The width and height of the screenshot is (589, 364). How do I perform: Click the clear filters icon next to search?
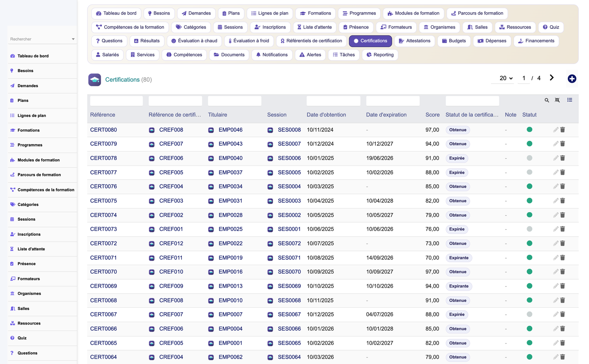[x=557, y=100]
